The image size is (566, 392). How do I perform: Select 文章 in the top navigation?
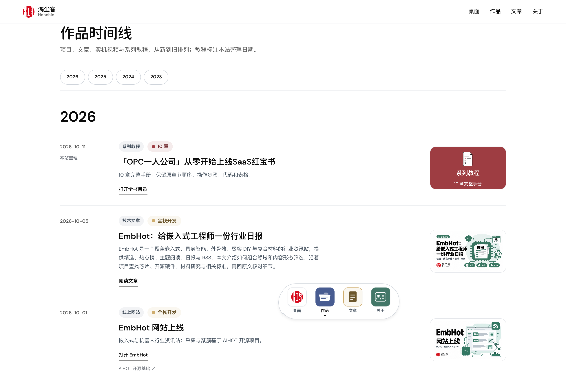pyautogui.click(x=516, y=12)
